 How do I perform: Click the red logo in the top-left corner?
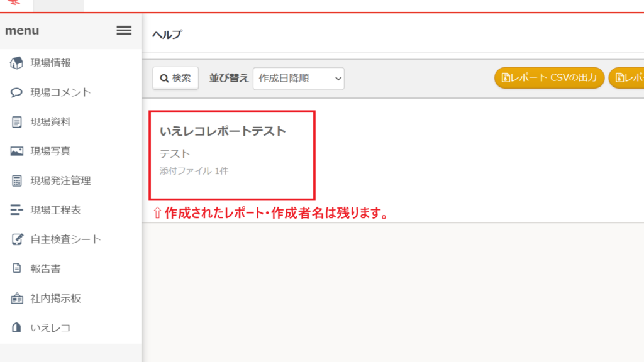pyautogui.click(x=13, y=3)
